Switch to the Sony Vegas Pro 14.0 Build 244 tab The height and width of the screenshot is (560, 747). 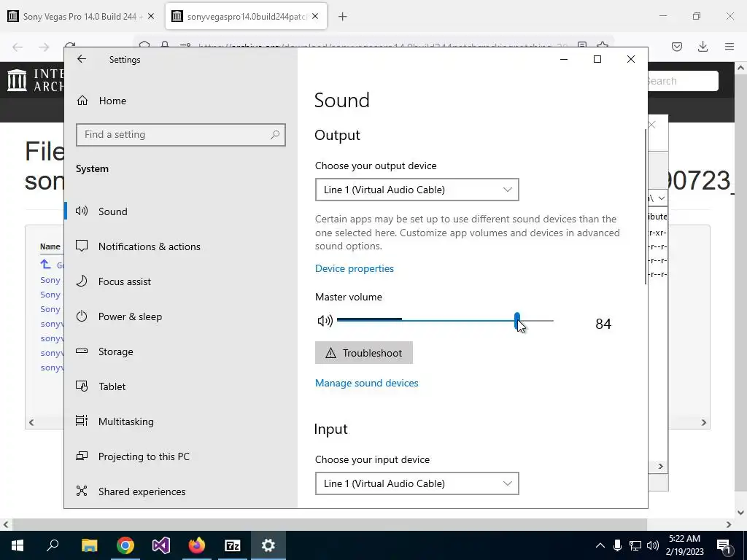[80, 17]
